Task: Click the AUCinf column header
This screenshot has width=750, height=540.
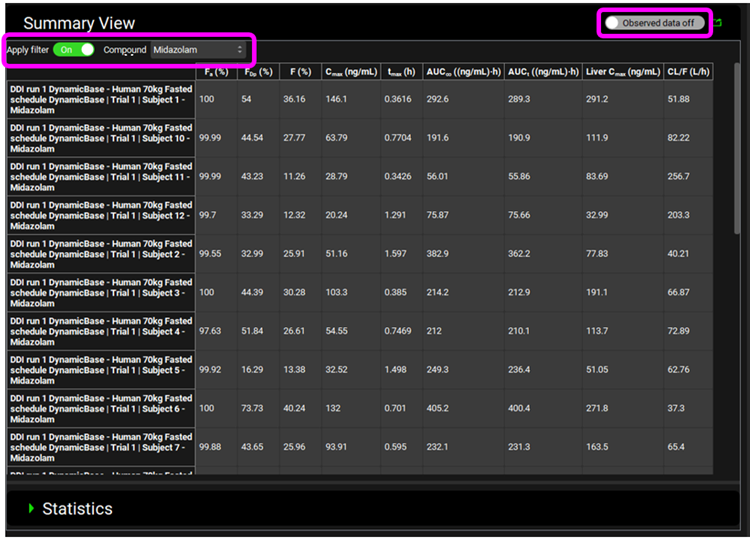Action: [x=463, y=72]
